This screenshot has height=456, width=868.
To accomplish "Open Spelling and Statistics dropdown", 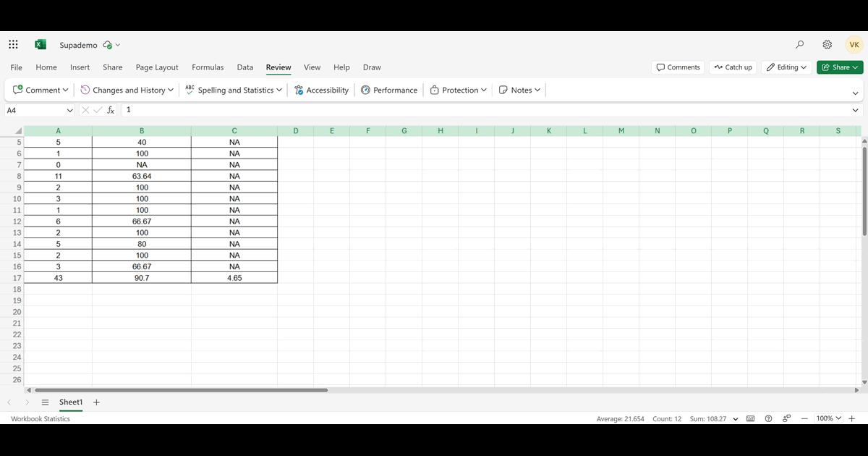I will (x=234, y=90).
